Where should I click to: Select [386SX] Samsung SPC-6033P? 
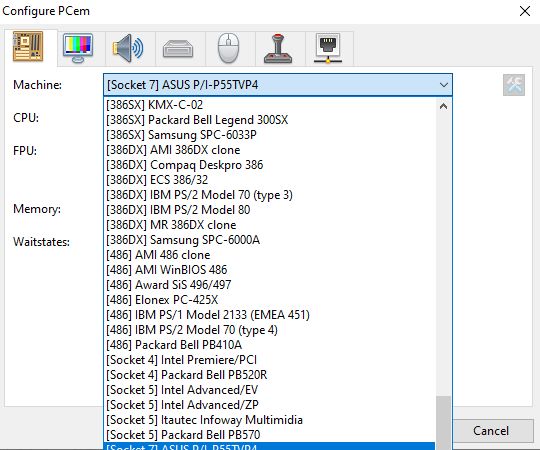pyautogui.click(x=270, y=135)
